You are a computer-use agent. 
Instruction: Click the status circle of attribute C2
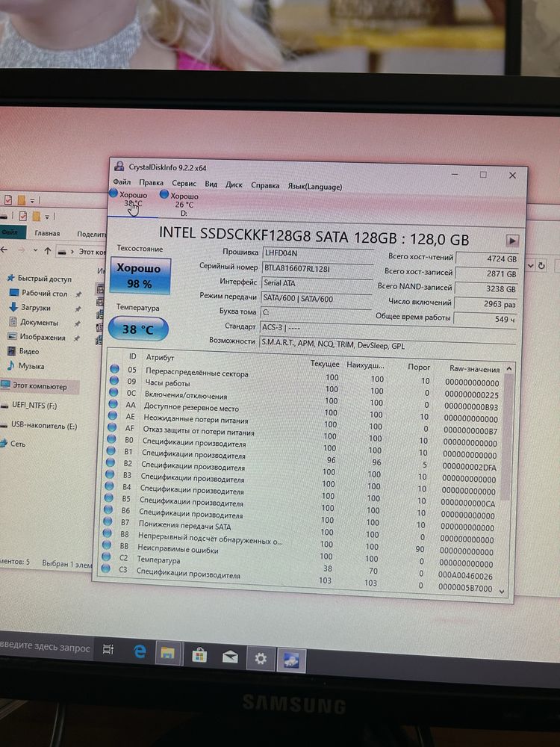(x=106, y=557)
